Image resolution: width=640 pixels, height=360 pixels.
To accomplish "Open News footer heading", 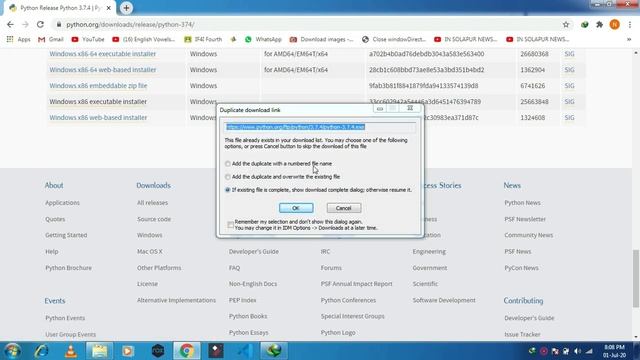I will (x=512, y=185).
